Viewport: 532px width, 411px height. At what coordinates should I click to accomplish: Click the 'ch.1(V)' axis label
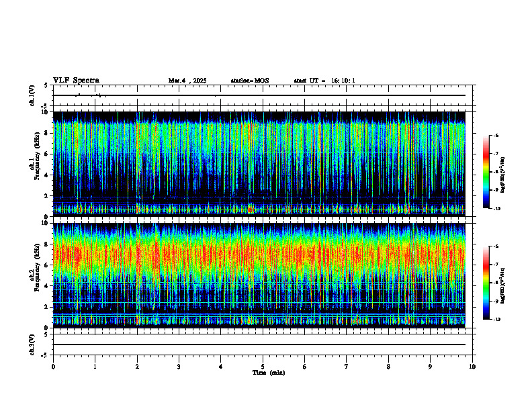click(32, 95)
